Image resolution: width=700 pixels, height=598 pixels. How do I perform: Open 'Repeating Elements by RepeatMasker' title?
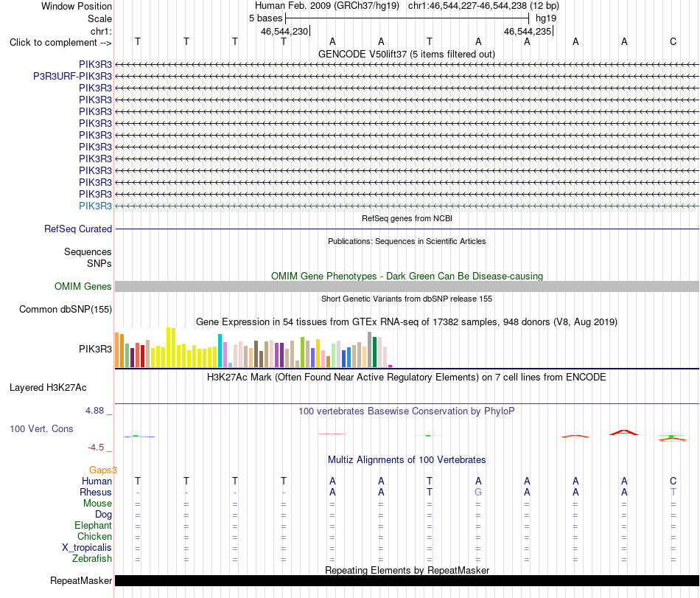point(407,570)
